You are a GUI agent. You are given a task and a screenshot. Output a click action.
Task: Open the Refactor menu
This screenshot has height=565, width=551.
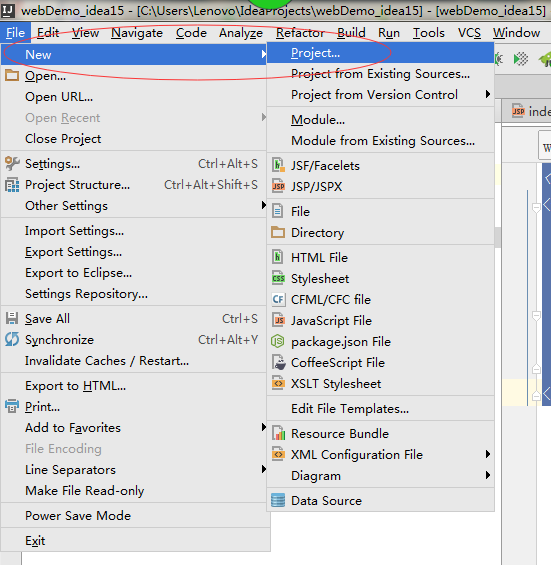pos(300,33)
